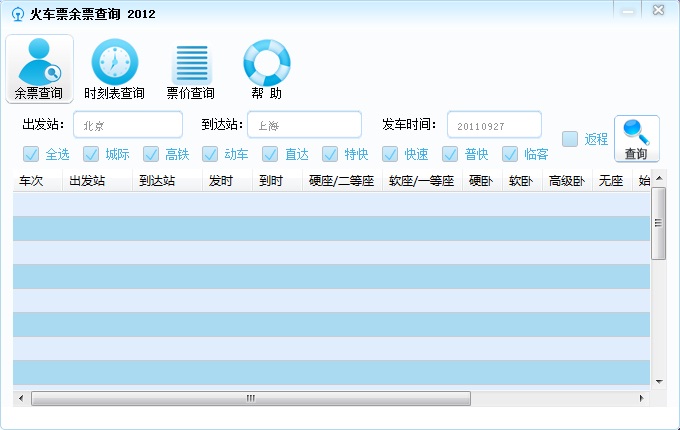The height and width of the screenshot is (430, 680).
Task: Toggle the 普快 checkbox
Action: (450, 154)
